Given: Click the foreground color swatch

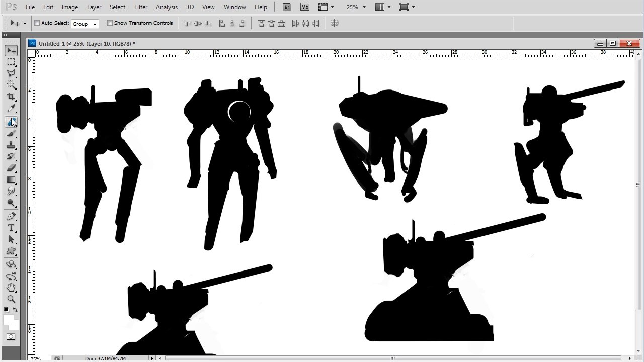Looking at the screenshot, I should coord(9,320).
